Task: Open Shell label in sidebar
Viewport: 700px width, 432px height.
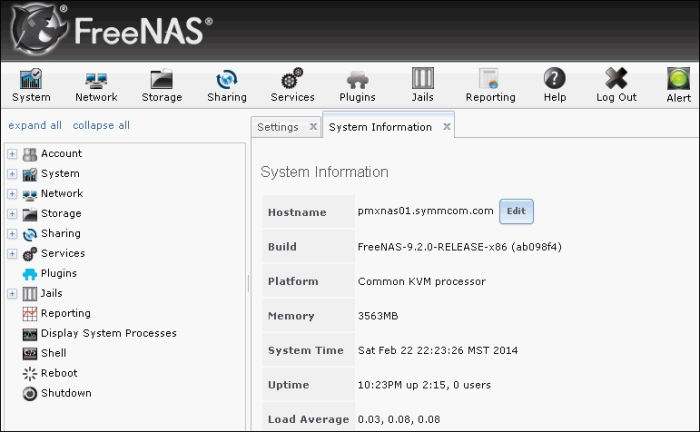Action: coord(54,353)
